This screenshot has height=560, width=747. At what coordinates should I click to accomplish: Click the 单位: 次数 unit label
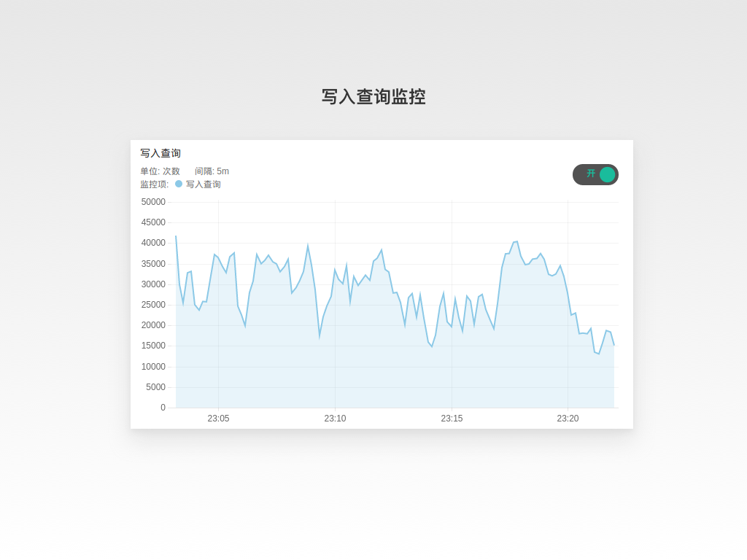click(x=160, y=171)
